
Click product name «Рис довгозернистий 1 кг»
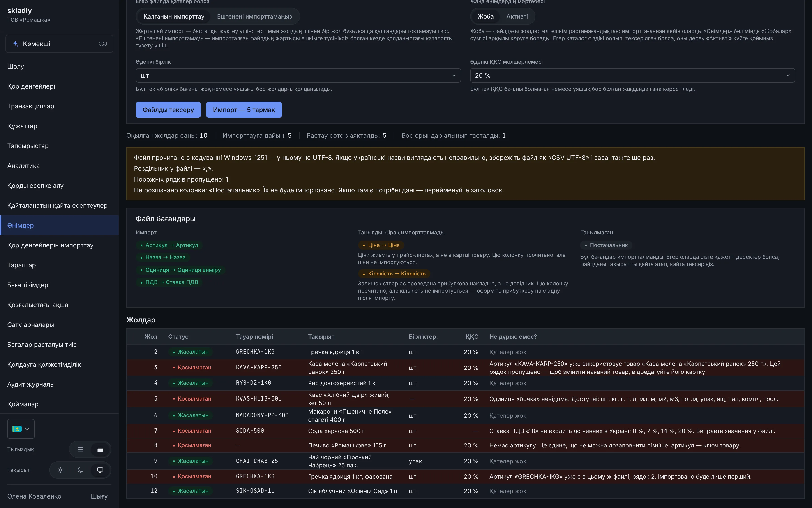[x=343, y=383]
